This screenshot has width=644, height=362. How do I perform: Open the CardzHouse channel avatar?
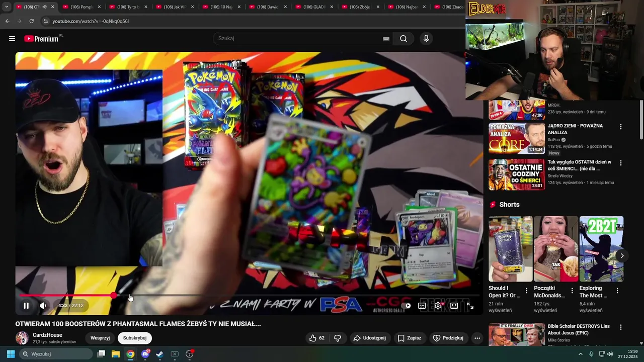[22, 338]
